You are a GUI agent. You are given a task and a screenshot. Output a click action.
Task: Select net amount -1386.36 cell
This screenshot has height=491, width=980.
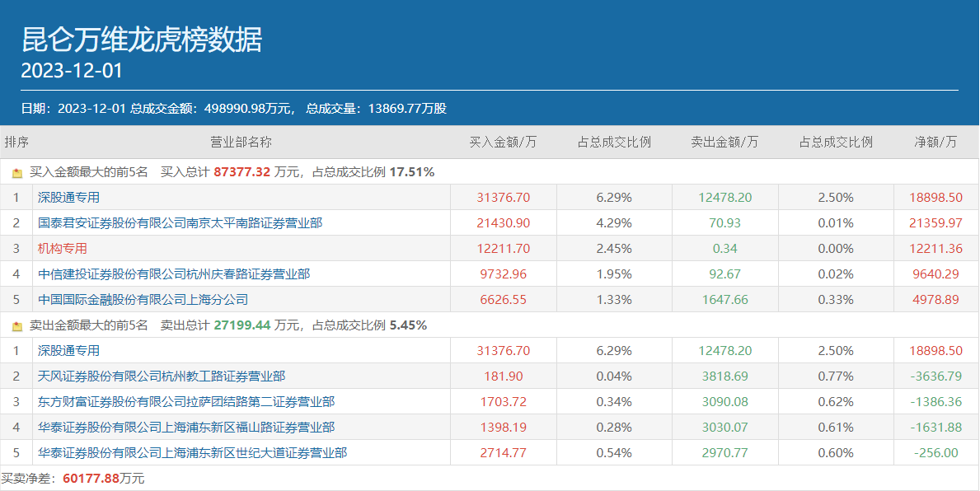click(x=936, y=402)
